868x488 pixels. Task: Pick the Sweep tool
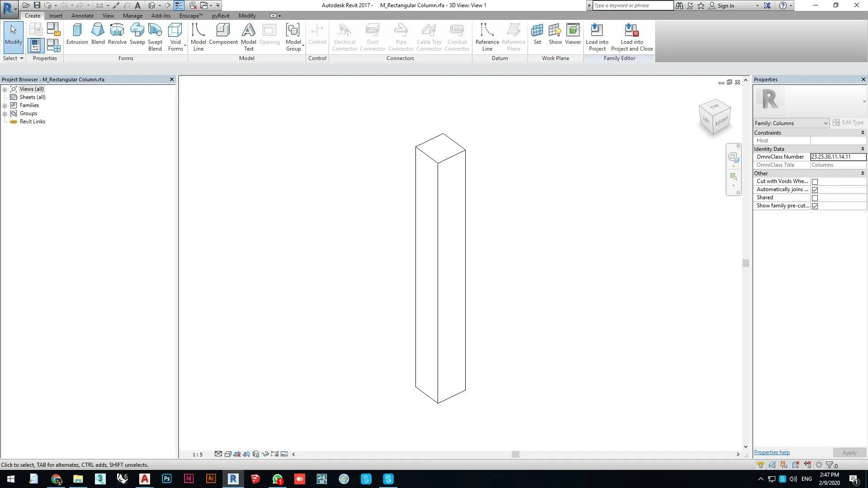click(x=137, y=34)
